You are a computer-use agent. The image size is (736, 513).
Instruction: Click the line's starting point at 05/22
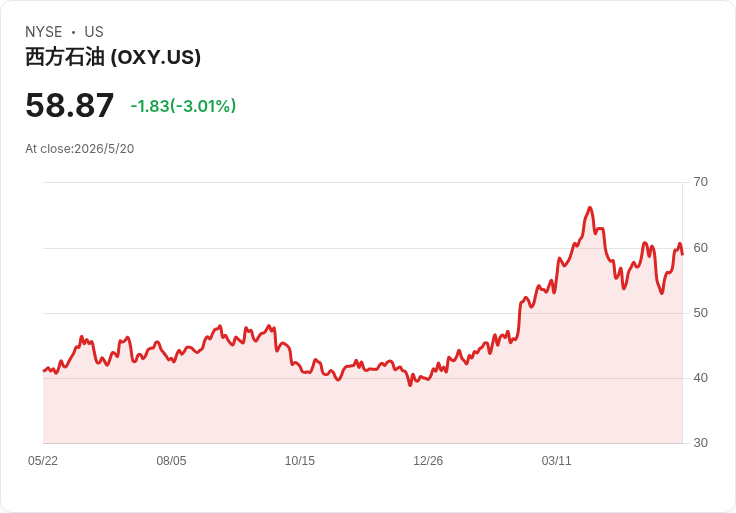click(44, 371)
